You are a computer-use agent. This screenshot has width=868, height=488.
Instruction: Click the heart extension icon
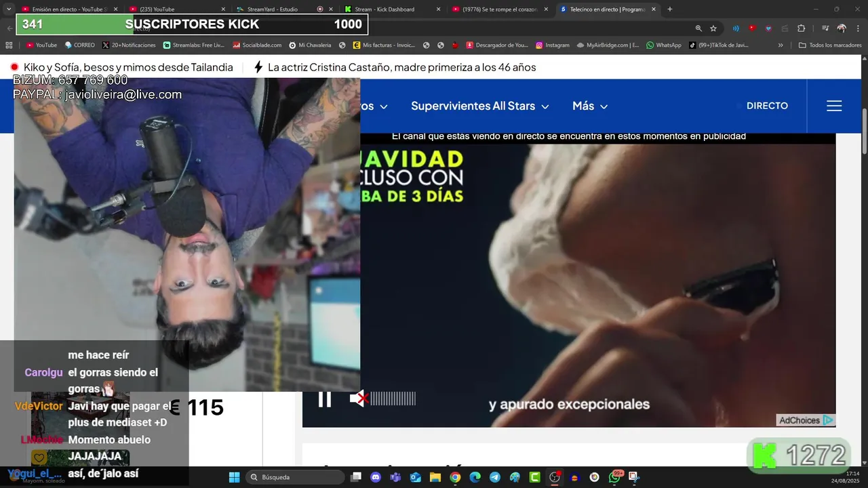click(768, 28)
